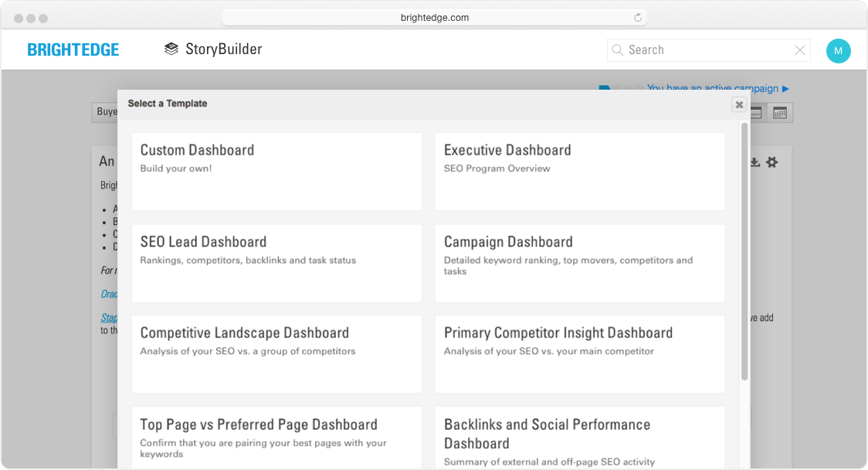868x470 pixels.
Task: Click the BrightEdge logo
Action: [73, 50]
